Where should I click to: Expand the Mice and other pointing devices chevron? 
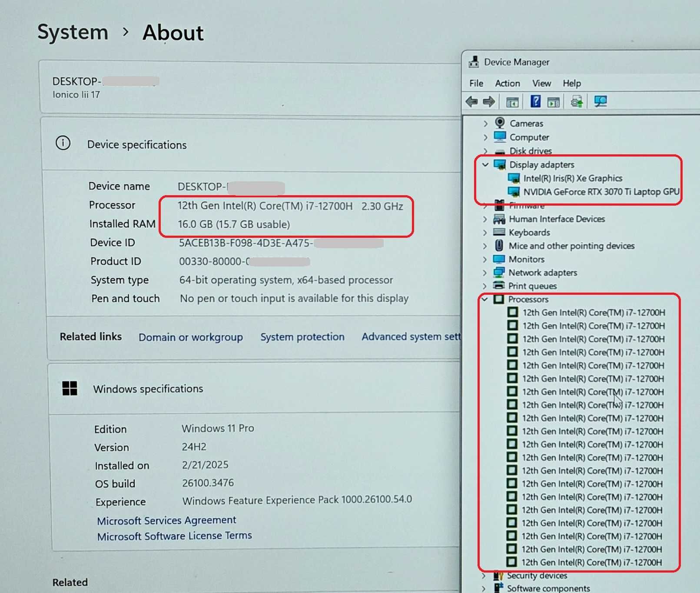tap(485, 246)
